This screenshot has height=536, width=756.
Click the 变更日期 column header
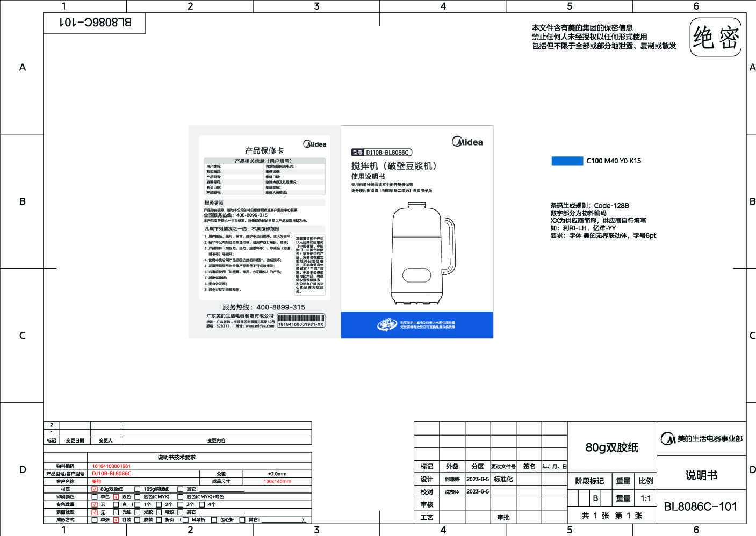(x=75, y=440)
